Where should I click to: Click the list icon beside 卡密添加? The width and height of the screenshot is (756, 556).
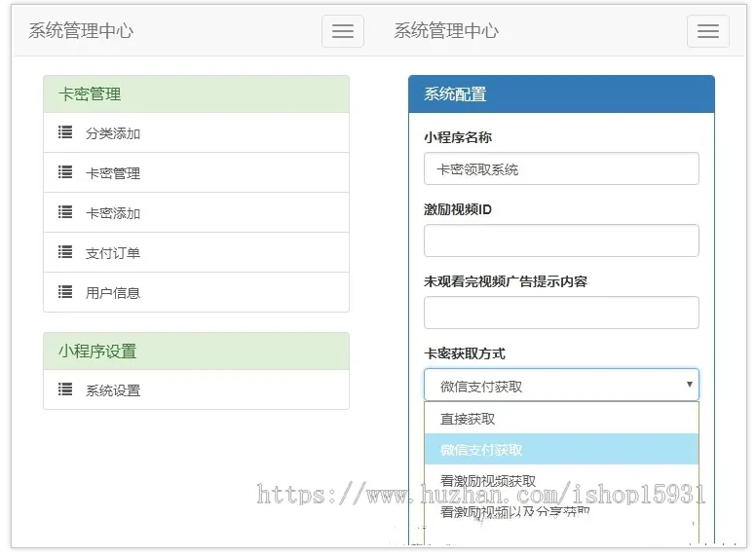click(65, 212)
